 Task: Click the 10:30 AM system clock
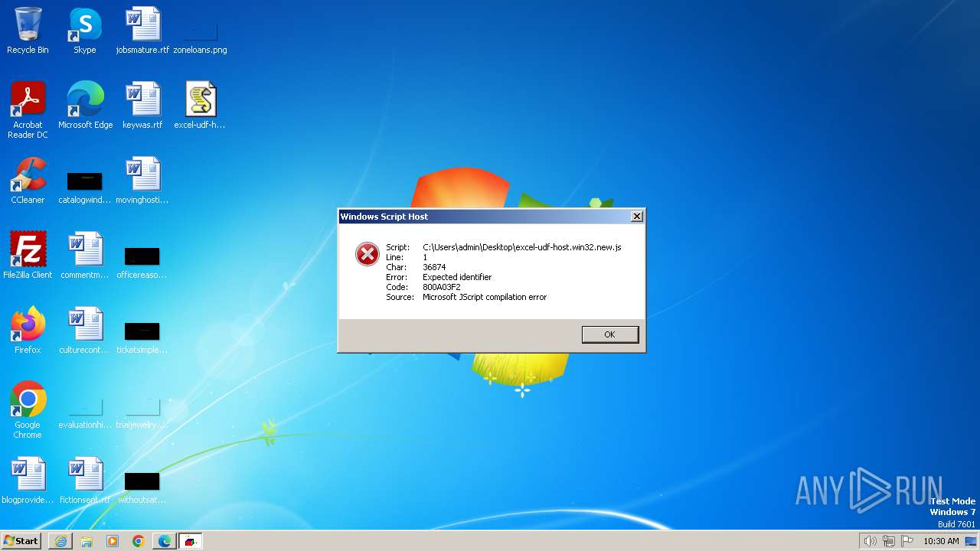(x=941, y=541)
